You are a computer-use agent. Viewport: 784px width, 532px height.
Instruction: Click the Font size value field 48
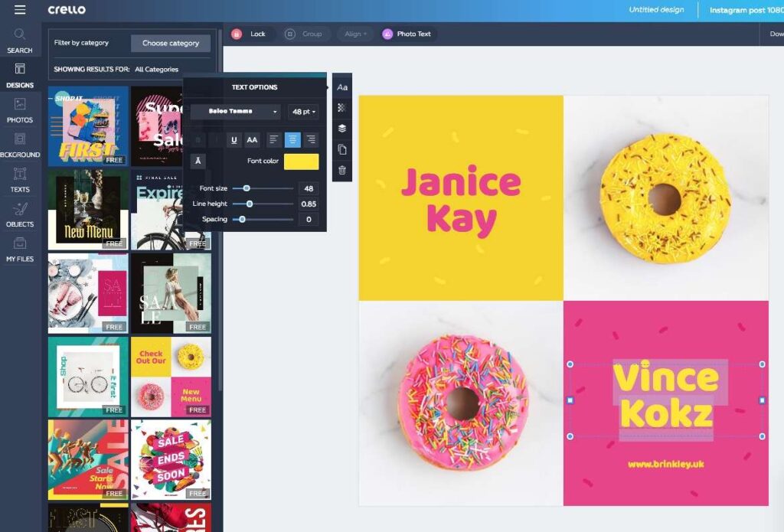pyautogui.click(x=309, y=188)
